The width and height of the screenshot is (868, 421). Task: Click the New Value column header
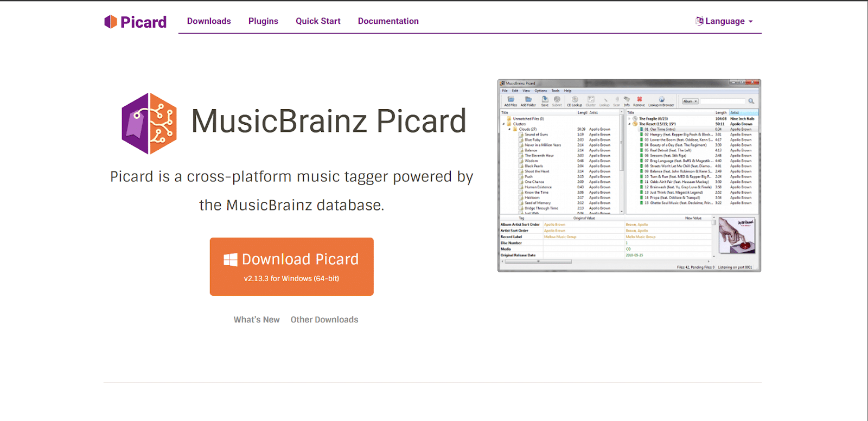click(693, 218)
